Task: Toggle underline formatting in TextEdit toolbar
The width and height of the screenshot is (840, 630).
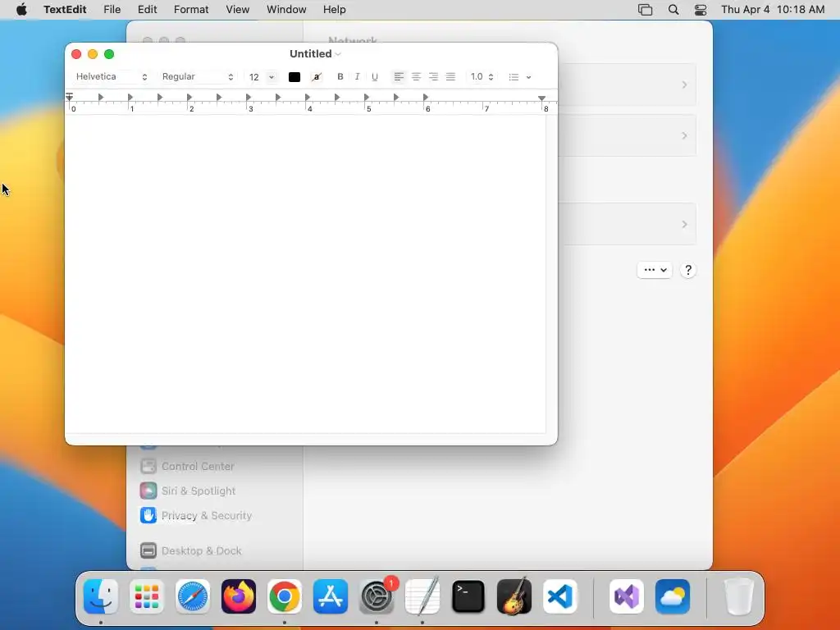Action: click(374, 76)
